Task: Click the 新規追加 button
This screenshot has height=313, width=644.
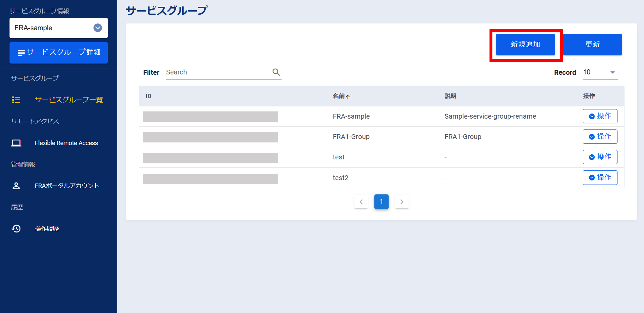Action: pos(525,44)
